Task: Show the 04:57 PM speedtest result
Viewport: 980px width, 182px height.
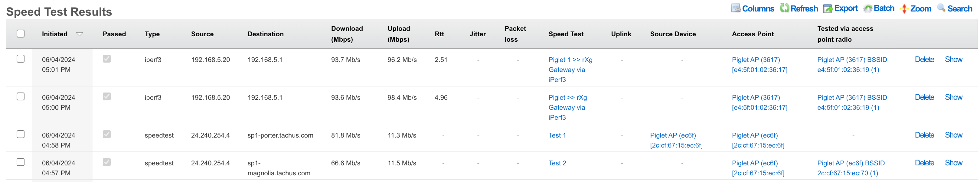Action: pyautogui.click(x=953, y=163)
